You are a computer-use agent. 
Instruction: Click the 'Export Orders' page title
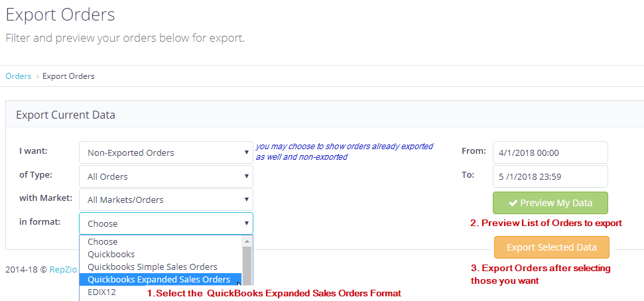[60, 15]
